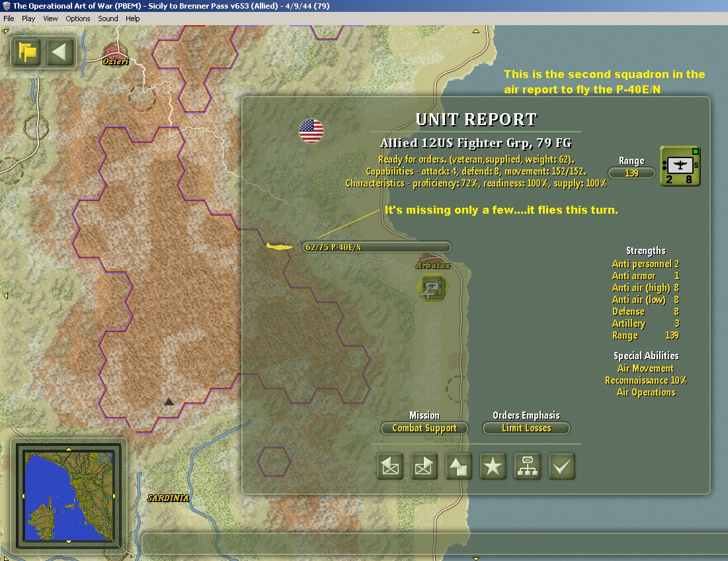This screenshot has width=728, height=561.
Task: Click the Anti personnel strength row
Action: click(645, 264)
